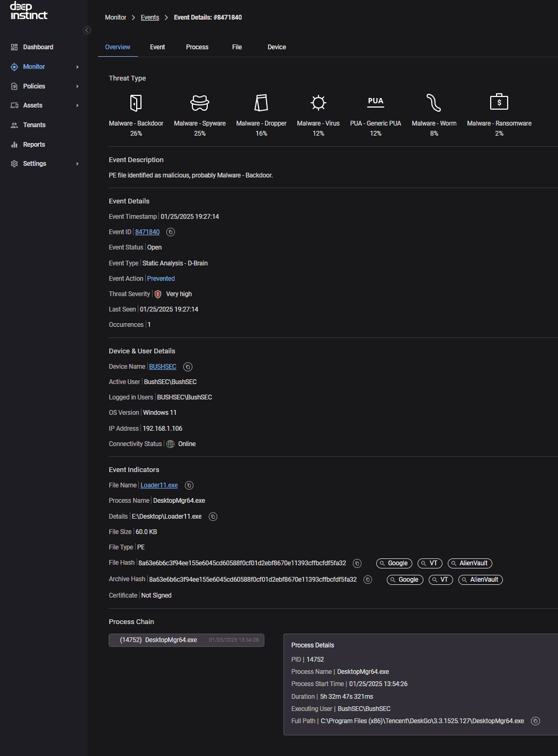The height and width of the screenshot is (756, 558).
Task: Collapse the sidebar with the arrow button
Action: click(x=87, y=30)
